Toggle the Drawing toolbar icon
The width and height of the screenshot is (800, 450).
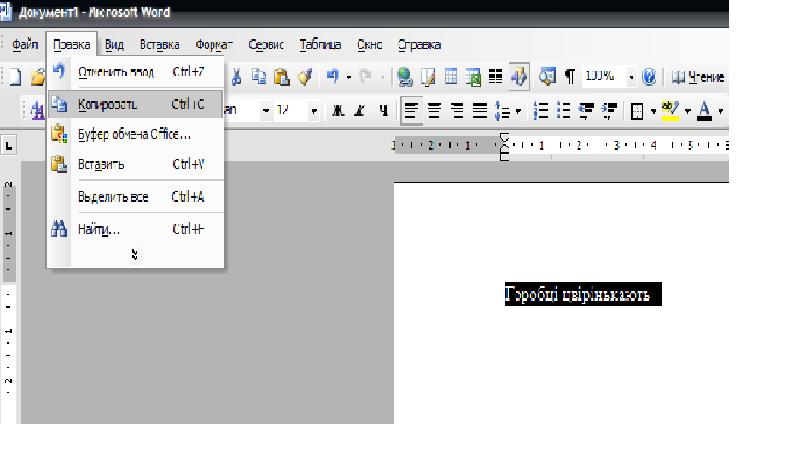coord(519,77)
